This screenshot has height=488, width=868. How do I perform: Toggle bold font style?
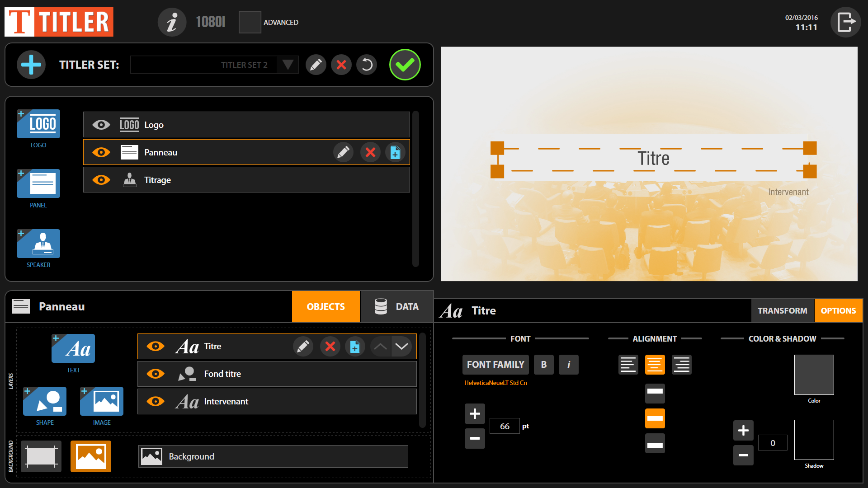(544, 365)
